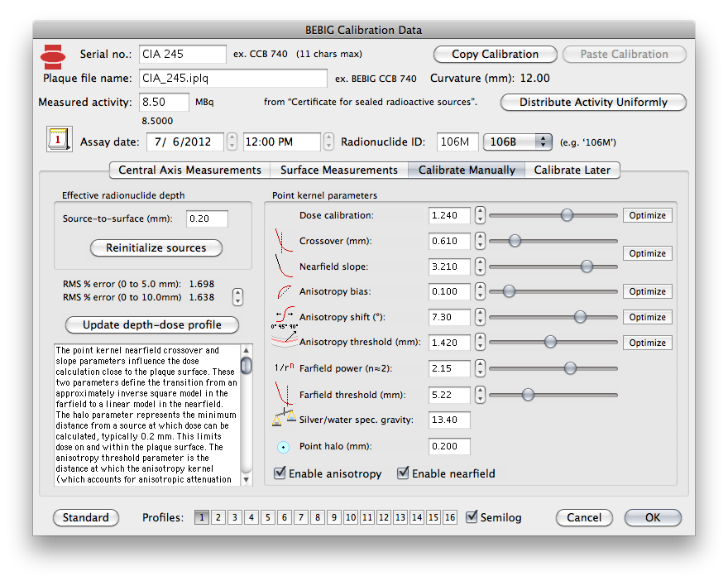Viewport: 728px width, 581px height.
Task: Optimize the Anisotropy shift parameter
Action: pos(647,317)
